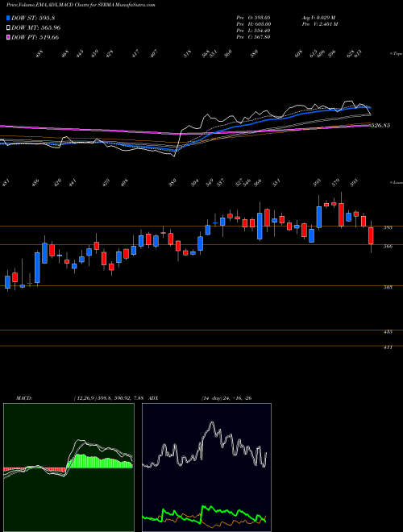403x532 pixels.
Task: Select the 'DOW ST: 595.8' legend label
Action: click(x=33, y=18)
